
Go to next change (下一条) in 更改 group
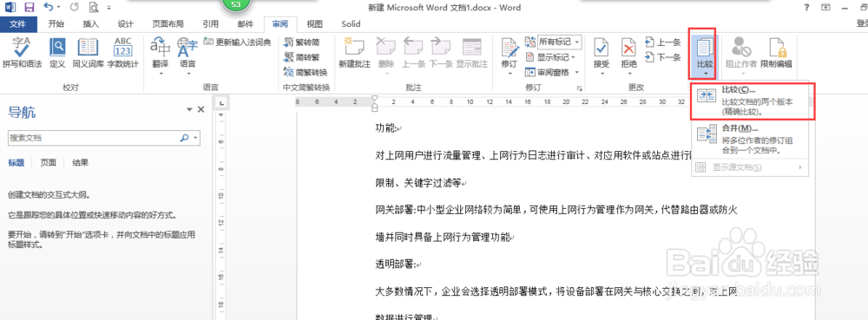point(662,57)
